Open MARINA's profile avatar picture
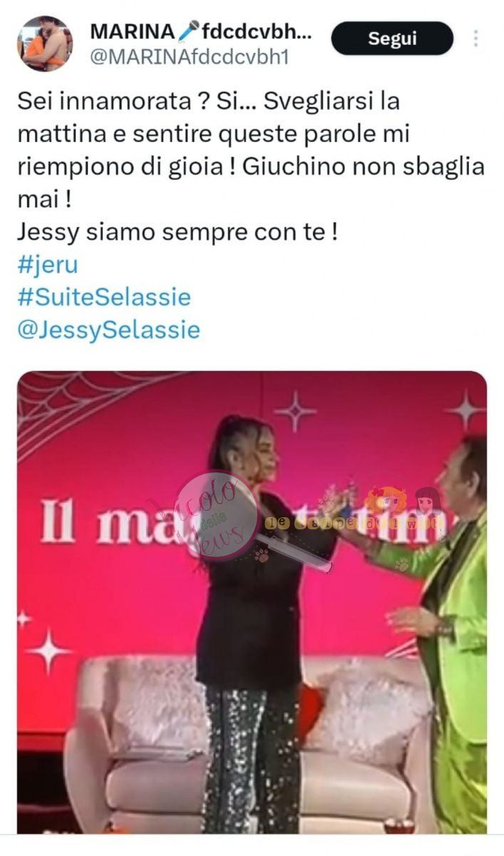 point(45,44)
